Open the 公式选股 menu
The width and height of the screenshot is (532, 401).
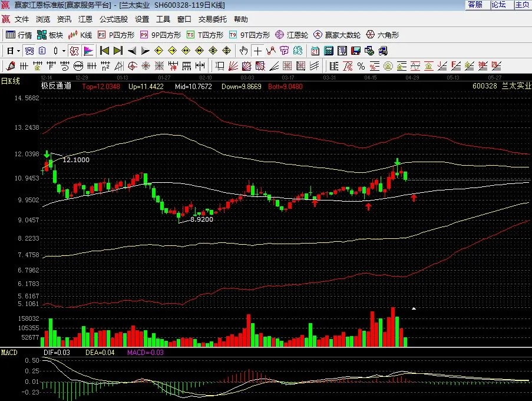click(113, 19)
